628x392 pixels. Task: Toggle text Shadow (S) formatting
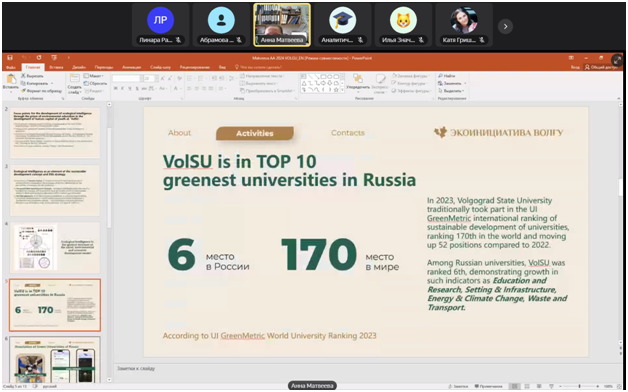point(137,88)
